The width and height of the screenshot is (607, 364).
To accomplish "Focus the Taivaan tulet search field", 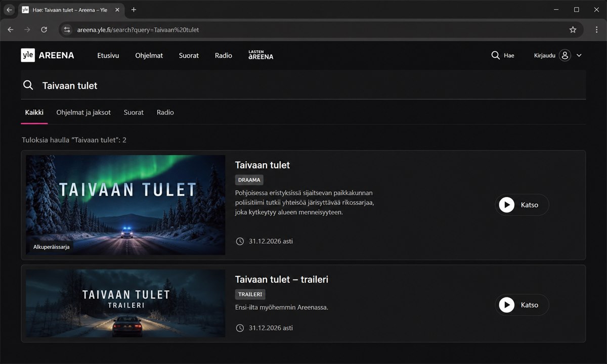I will [x=303, y=85].
